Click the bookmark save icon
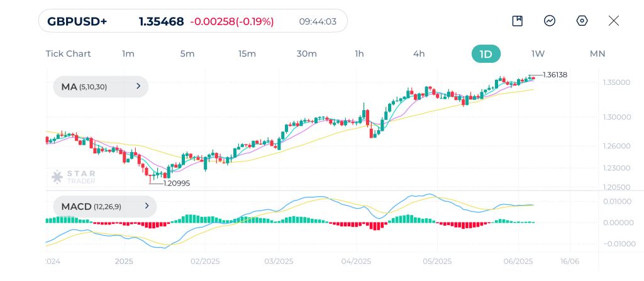 pyautogui.click(x=517, y=21)
